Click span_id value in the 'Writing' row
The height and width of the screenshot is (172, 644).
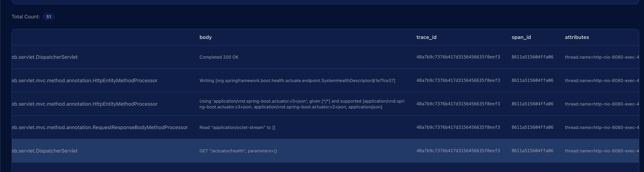532,81
